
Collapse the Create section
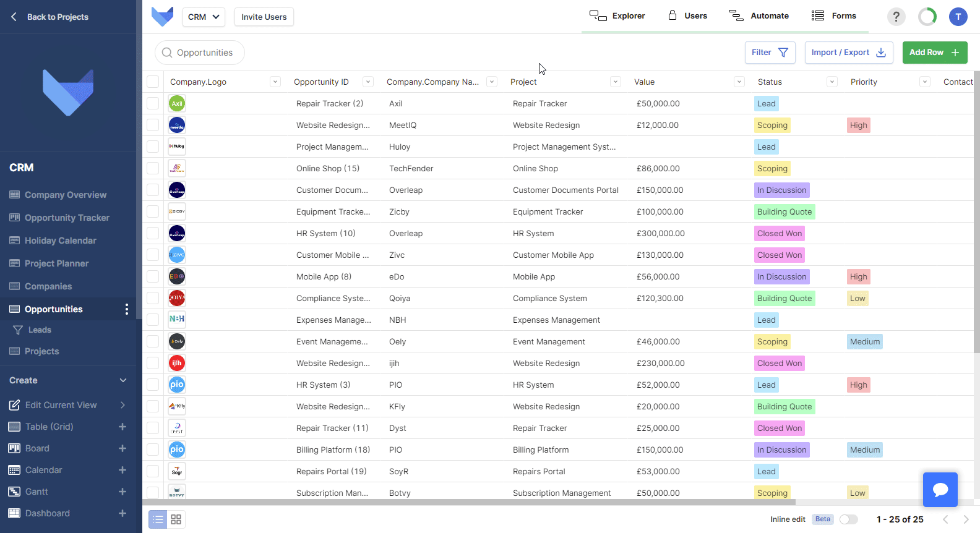[123, 380]
